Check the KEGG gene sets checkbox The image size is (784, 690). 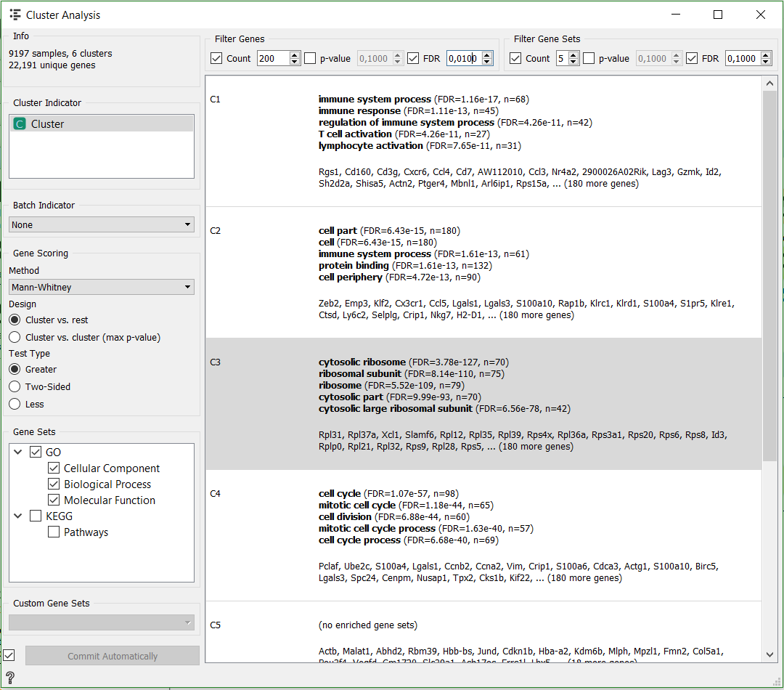point(36,516)
